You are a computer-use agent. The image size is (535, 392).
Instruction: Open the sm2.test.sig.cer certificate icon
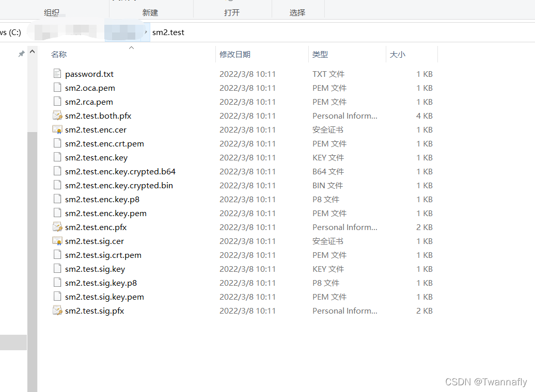(x=57, y=241)
